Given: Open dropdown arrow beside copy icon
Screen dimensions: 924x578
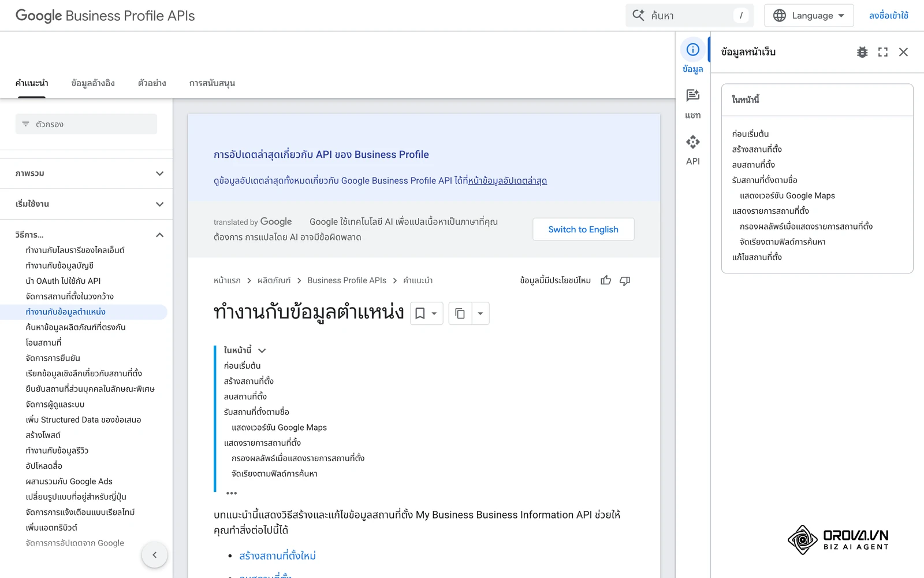Looking at the screenshot, I should pos(480,313).
